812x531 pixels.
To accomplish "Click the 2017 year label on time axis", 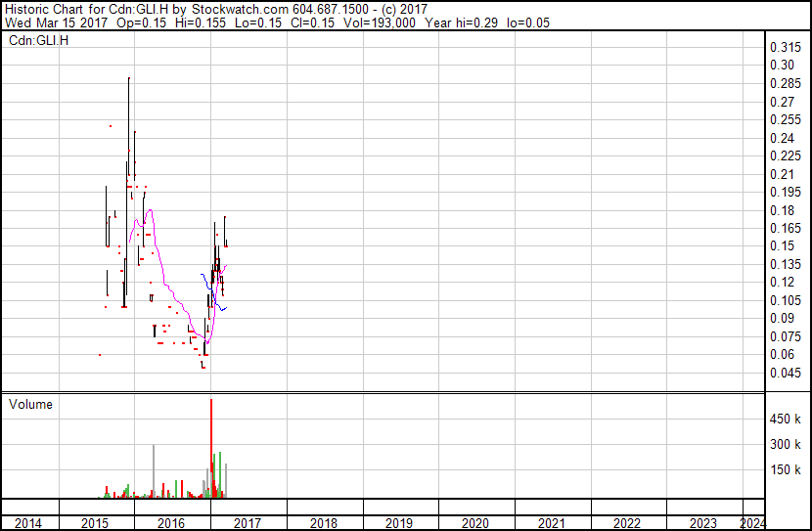I will (x=248, y=523).
